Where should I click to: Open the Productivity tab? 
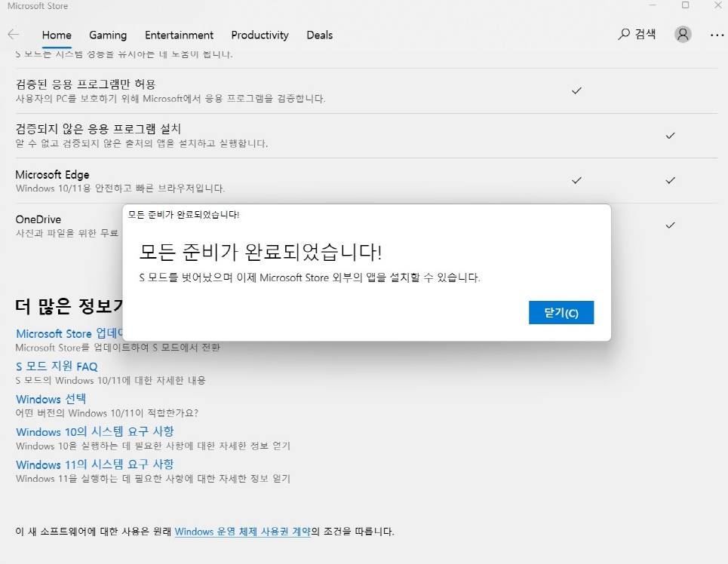(x=260, y=35)
